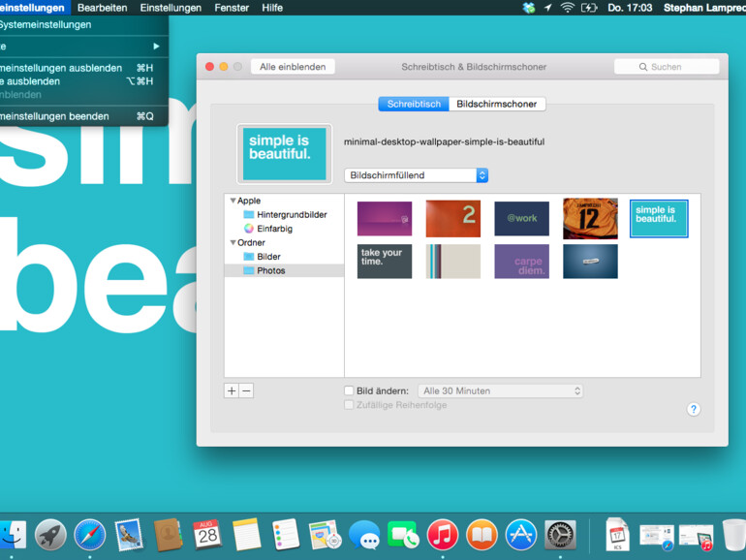This screenshot has width=746, height=560.
Task: Open Safari from the Dock
Action: click(x=90, y=535)
